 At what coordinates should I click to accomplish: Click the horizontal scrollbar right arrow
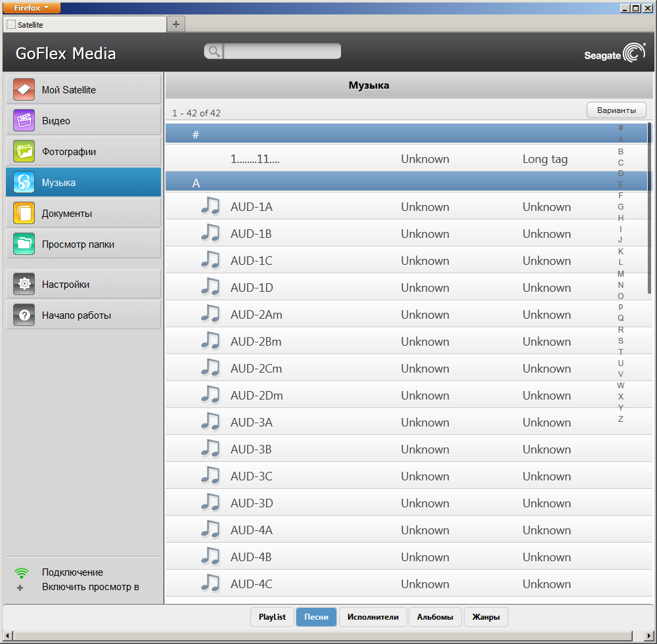tap(648, 635)
